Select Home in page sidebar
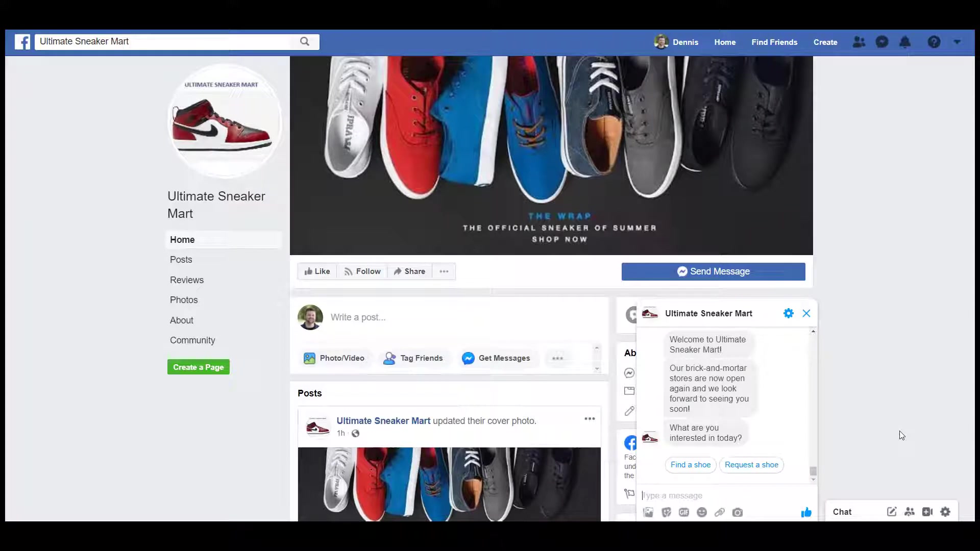The height and width of the screenshot is (551, 980). (223, 240)
